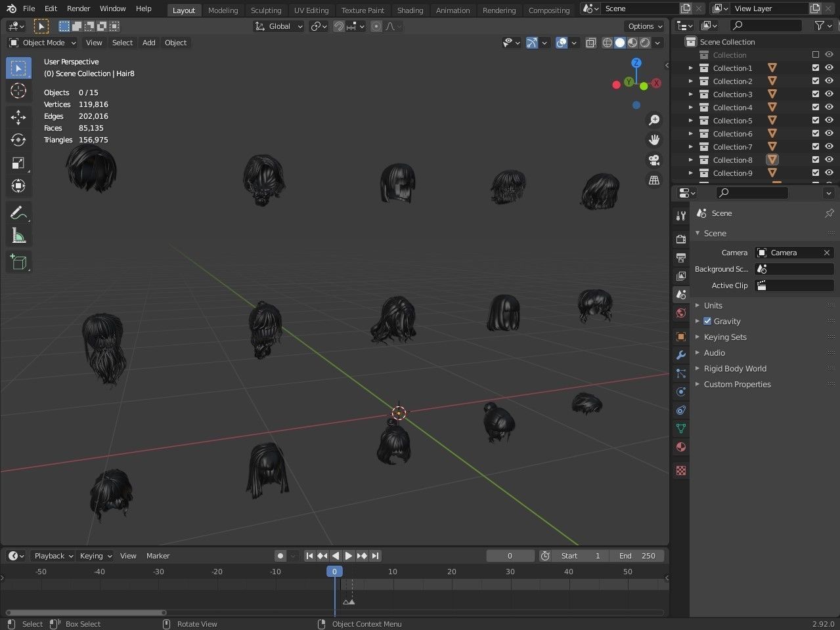Disable the Gravity checkbox
The height and width of the screenshot is (630, 840).
[707, 321]
